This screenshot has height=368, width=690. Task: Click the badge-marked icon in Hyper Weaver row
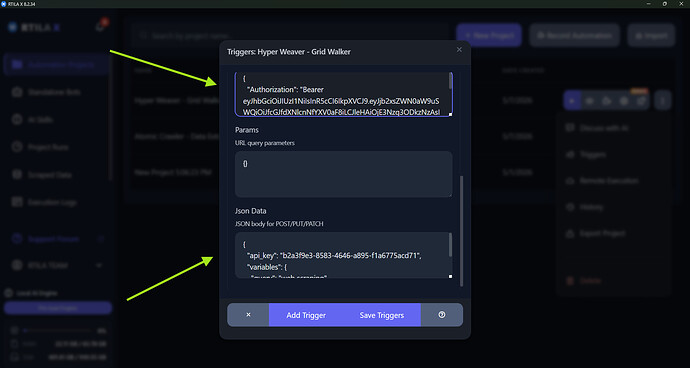[x=641, y=101]
